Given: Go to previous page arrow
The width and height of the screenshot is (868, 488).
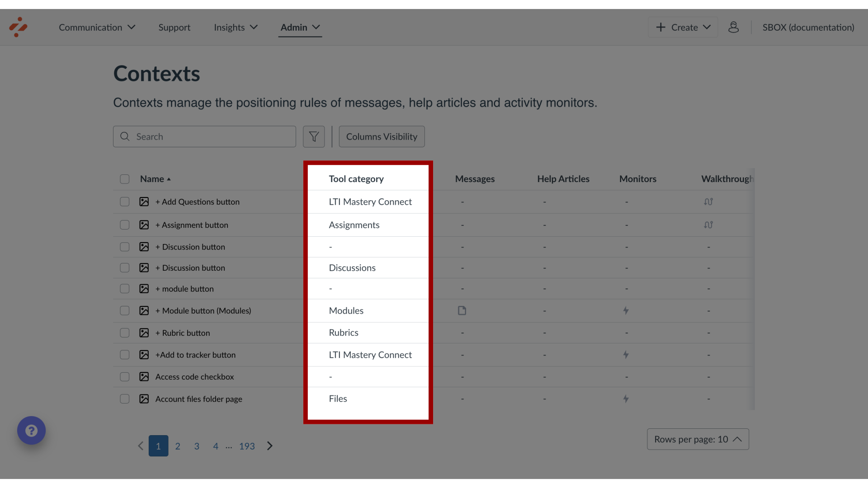Looking at the screenshot, I should click(140, 446).
